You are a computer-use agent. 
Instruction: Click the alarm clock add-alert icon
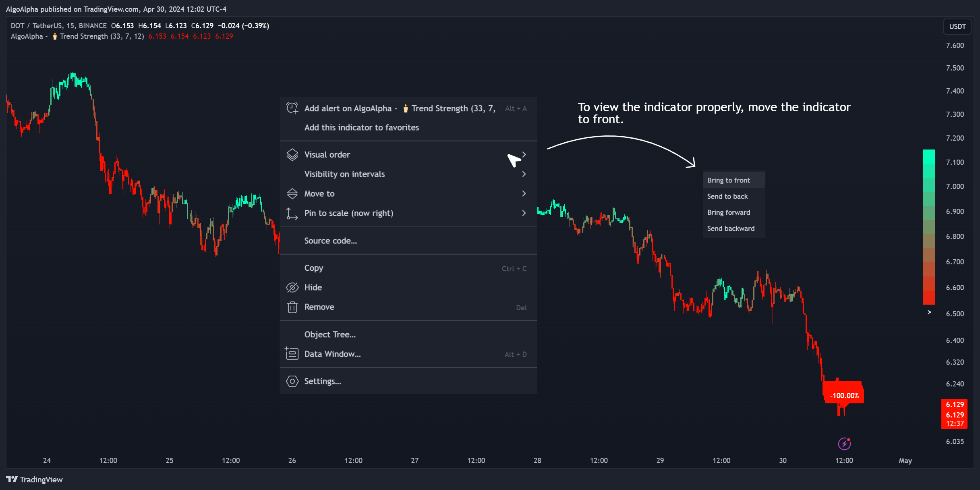[292, 108]
